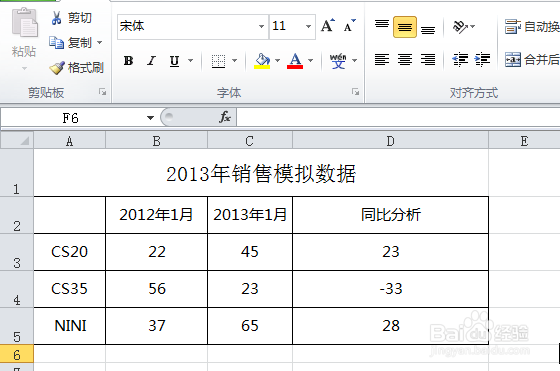This screenshot has width=560, height=371.
Task: Toggle Bold formatting
Action: click(x=128, y=61)
